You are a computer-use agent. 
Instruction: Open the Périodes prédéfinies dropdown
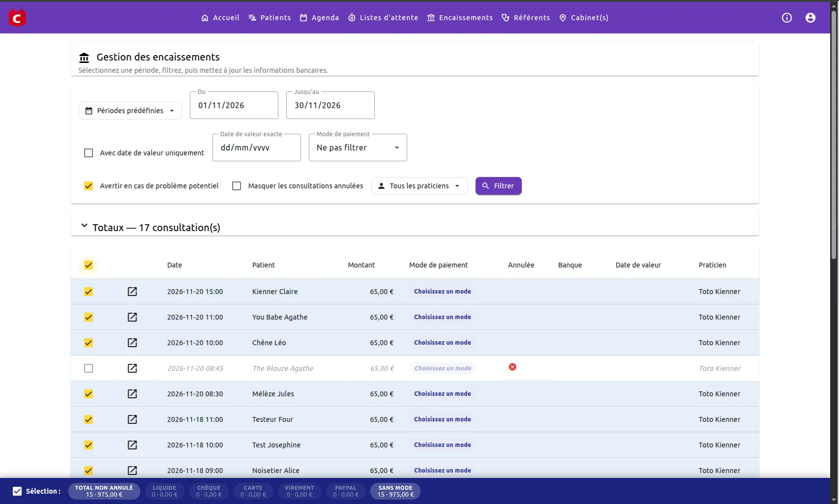[130, 111]
